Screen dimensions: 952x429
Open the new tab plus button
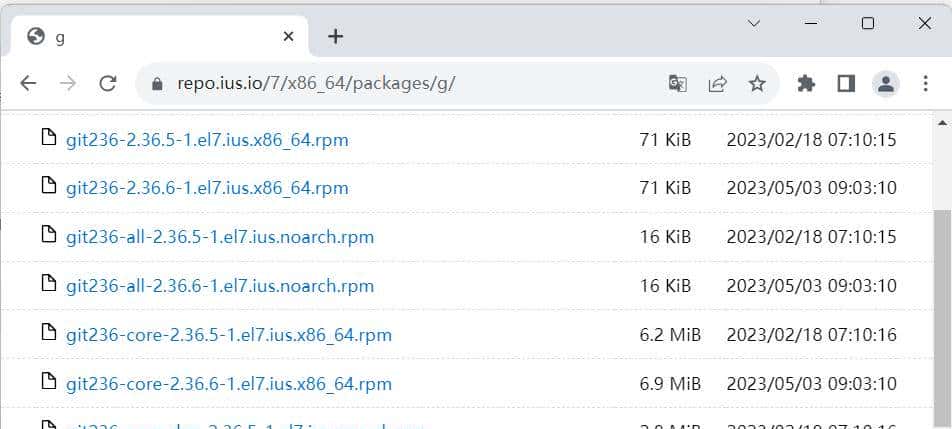[x=336, y=37]
